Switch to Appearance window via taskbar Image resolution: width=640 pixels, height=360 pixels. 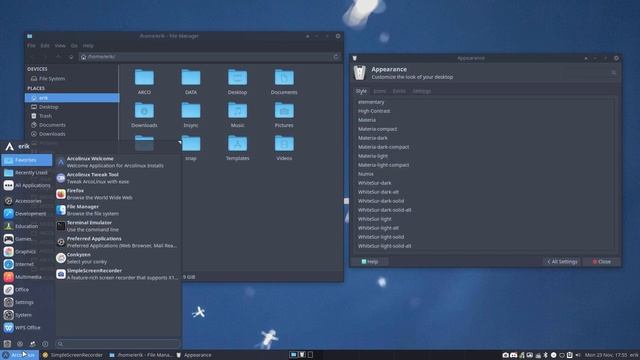(194, 355)
